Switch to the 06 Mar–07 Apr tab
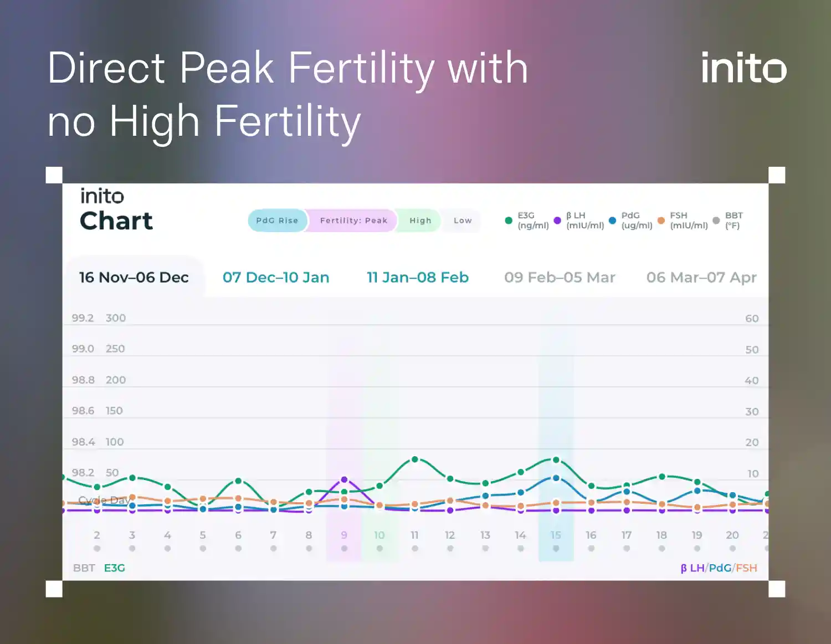The width and height of the screenshot is (831, 644). (x=701, y=277)
